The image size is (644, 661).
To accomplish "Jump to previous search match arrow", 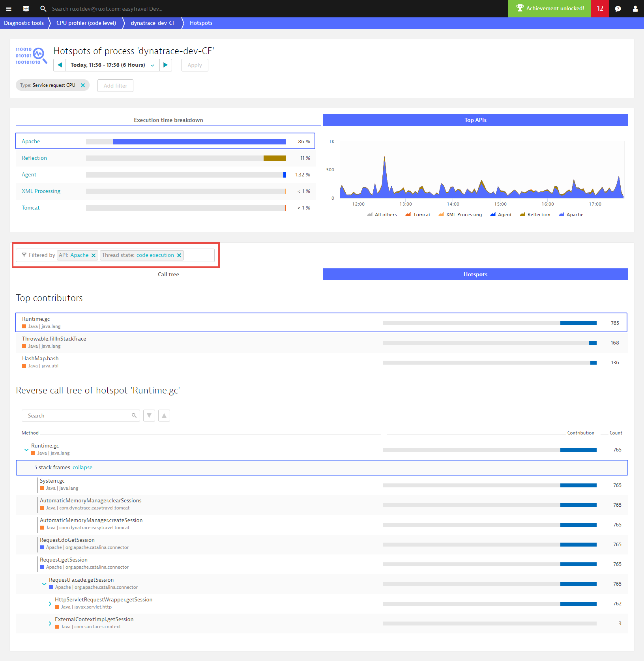I will coord(164,416).
